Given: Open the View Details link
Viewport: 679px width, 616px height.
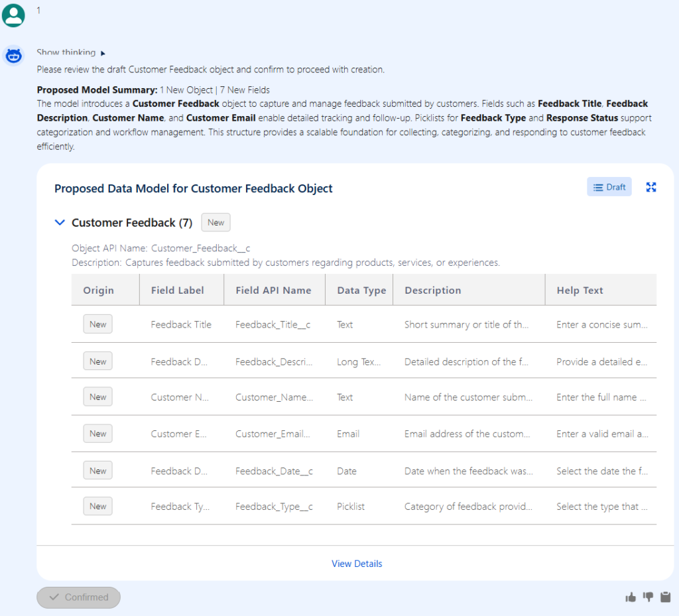Looking at the screenshot, I should [x=357, y=564].
